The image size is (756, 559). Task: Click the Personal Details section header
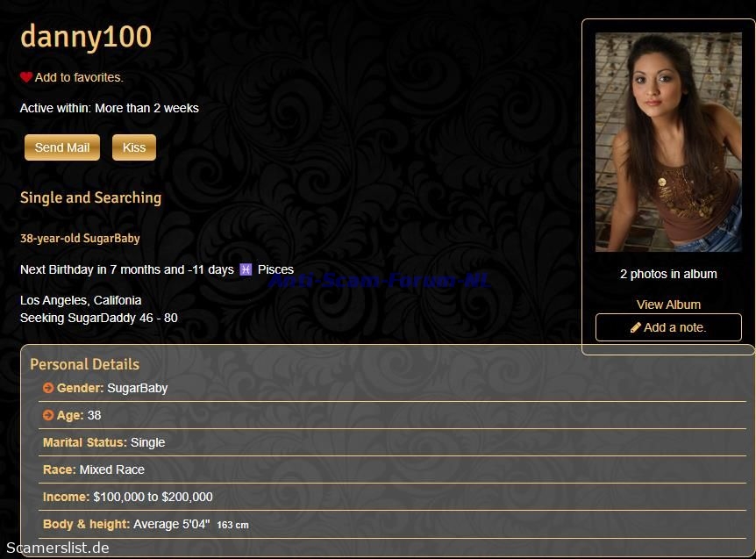point(84,364)
